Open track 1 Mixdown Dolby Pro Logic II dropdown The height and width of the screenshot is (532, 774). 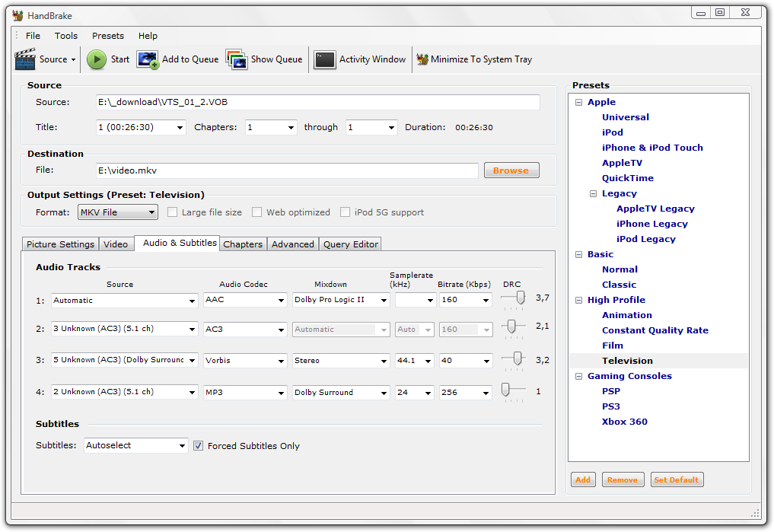click(x=341, y=300)
